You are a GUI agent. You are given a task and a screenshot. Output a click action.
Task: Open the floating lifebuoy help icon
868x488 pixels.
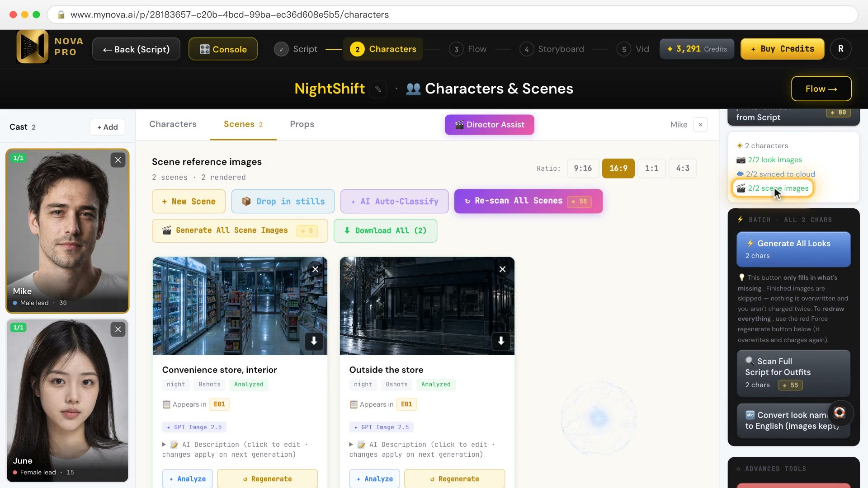[840, 413]
